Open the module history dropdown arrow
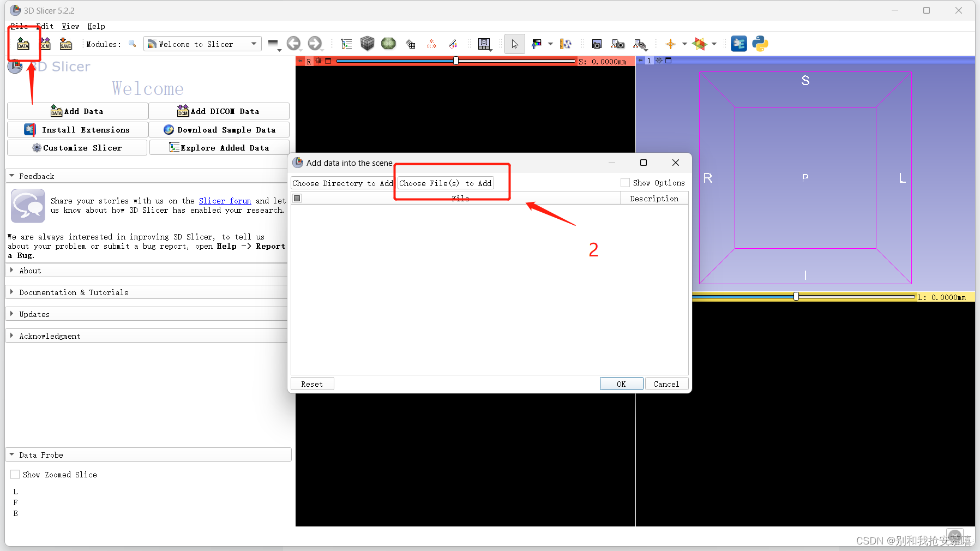The image size is (980, 551). point(280,50)
